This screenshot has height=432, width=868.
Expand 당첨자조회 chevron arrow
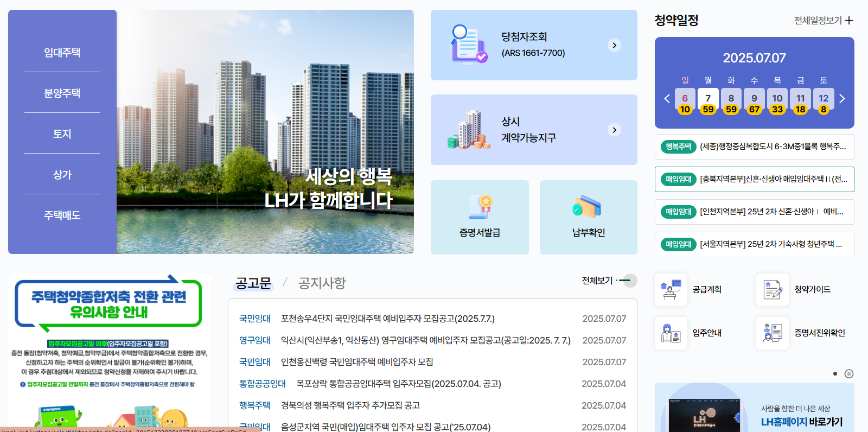coord(614,45)
